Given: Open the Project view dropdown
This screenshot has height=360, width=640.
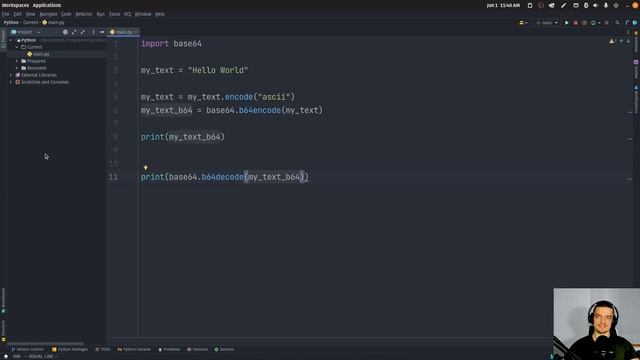Looking at the screenshot, I should point(26,32).
